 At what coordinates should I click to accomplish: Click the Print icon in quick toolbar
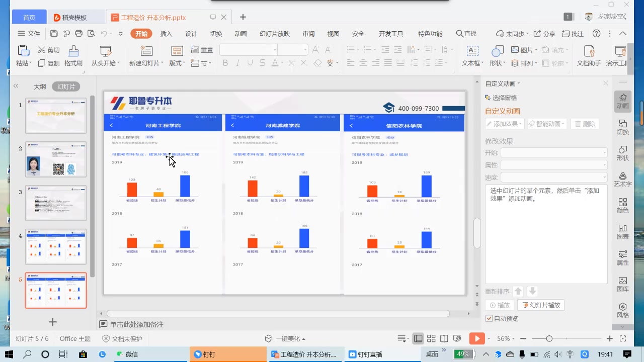tap(78, 34)
